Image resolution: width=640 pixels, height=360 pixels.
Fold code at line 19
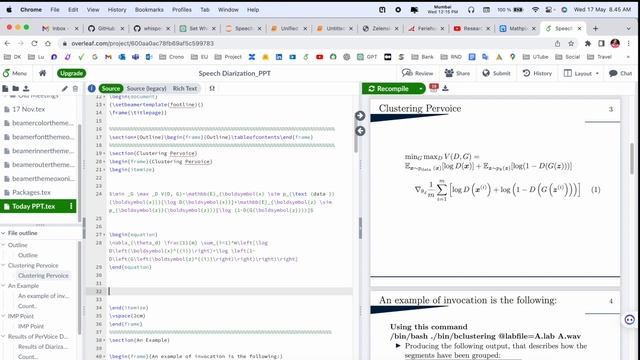[105, 153]
